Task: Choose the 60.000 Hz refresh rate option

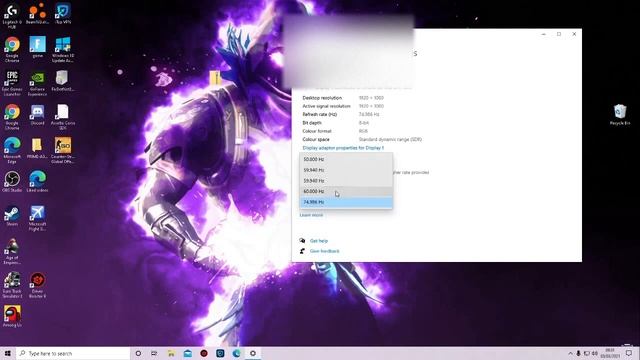Action: tap(346, 191)
